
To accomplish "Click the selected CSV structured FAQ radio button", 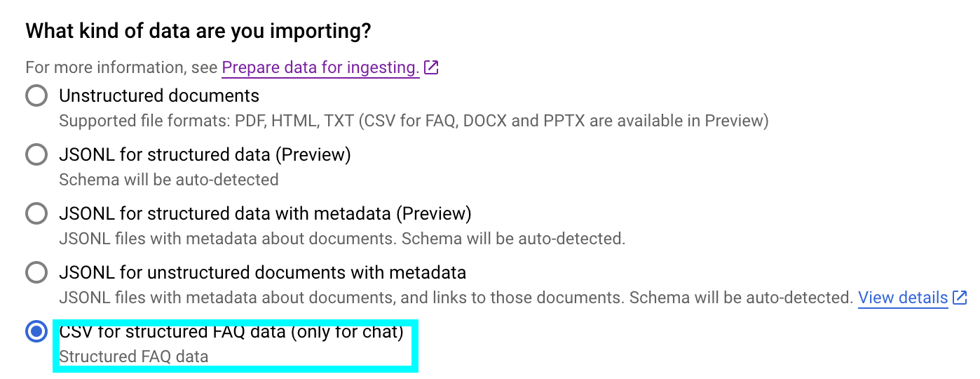I will 36,332.
